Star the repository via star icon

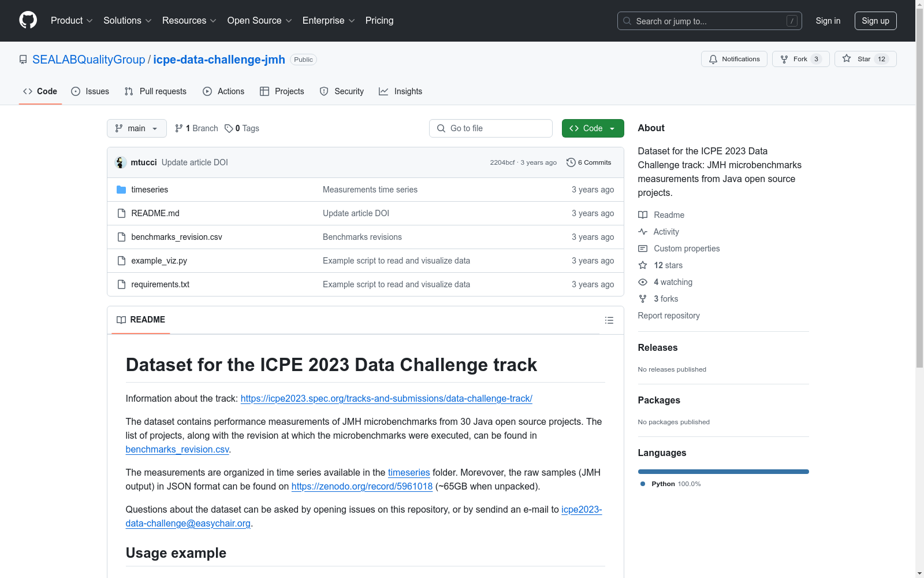click(x=847, y=58)
